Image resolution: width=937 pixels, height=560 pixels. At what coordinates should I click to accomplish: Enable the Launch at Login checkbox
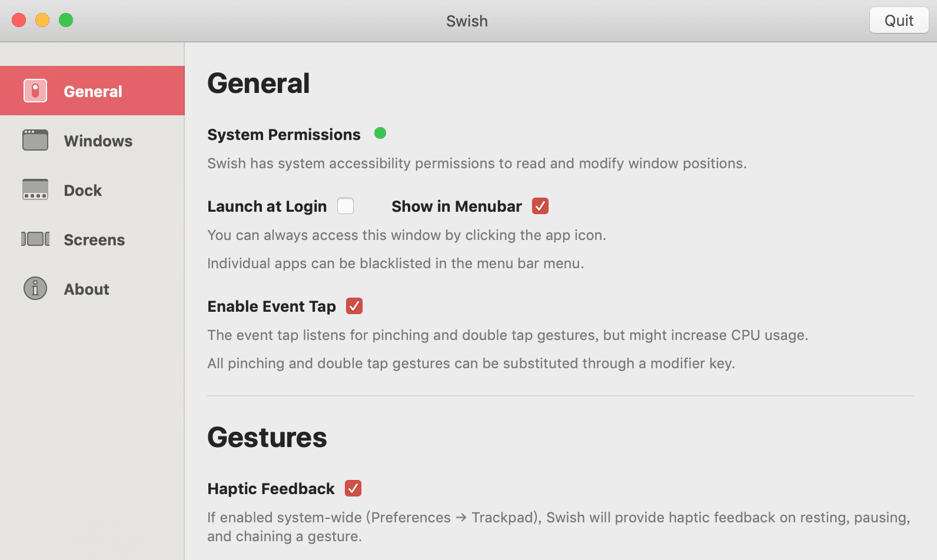pyautogui.click(x=345, y=206)
